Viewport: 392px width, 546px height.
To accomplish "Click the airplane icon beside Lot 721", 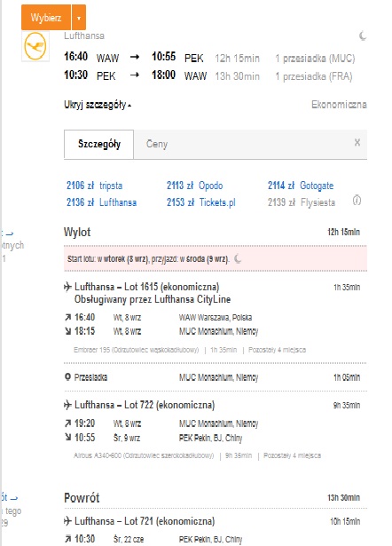I will point(67,521).
